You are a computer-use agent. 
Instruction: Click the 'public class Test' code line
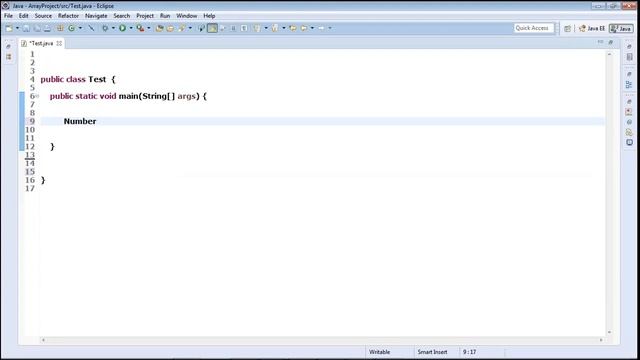pos(78,79)
